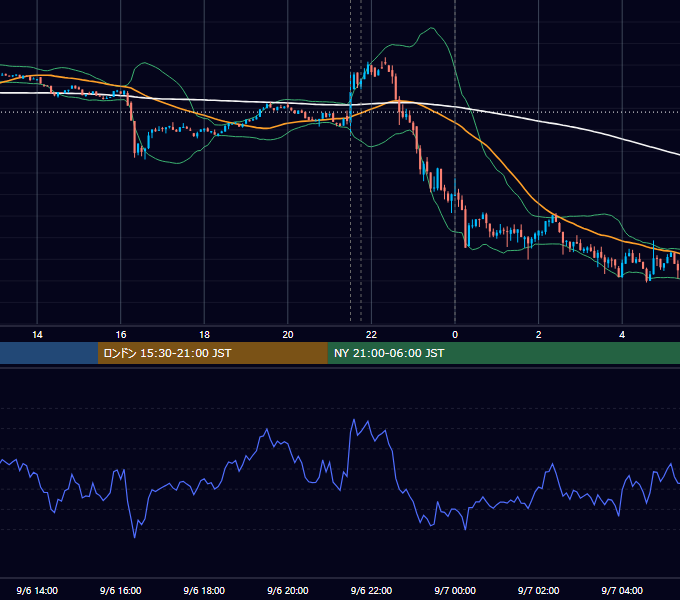Click the 2 hour axis label
Screen dimensions: 680x600
click(538, 335)
